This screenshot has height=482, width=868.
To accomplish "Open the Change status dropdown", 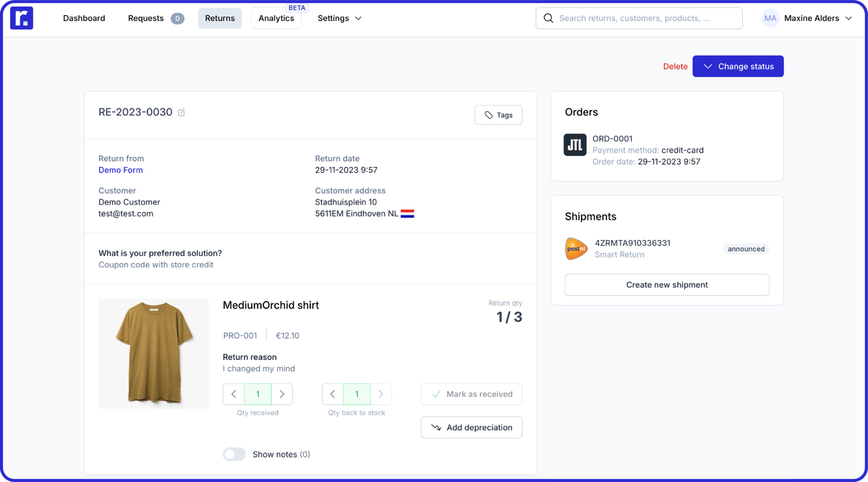I will [x=738, y=66].
